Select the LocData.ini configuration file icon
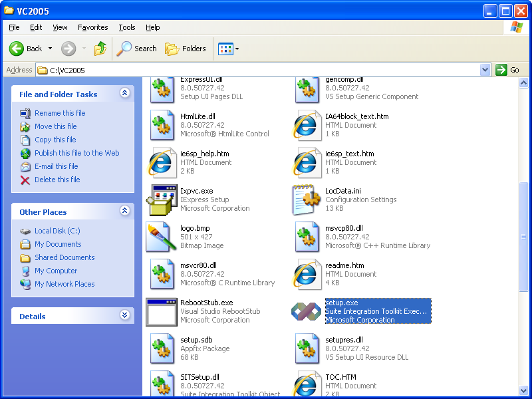Viewport: 532px width, 399px height. pos(306,199)
